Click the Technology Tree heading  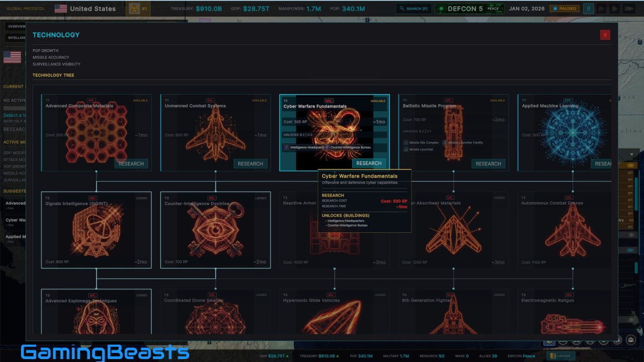point(53,75)
